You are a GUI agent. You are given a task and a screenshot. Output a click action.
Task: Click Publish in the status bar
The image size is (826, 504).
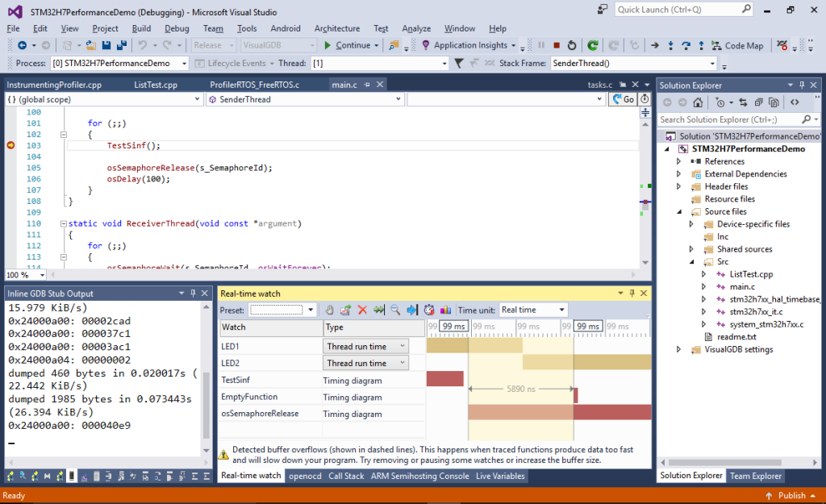(x=791, y=496)
